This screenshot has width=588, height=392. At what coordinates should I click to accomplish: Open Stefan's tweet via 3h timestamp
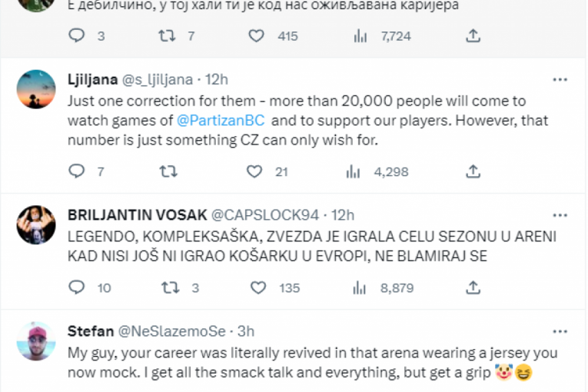(246, 331)
